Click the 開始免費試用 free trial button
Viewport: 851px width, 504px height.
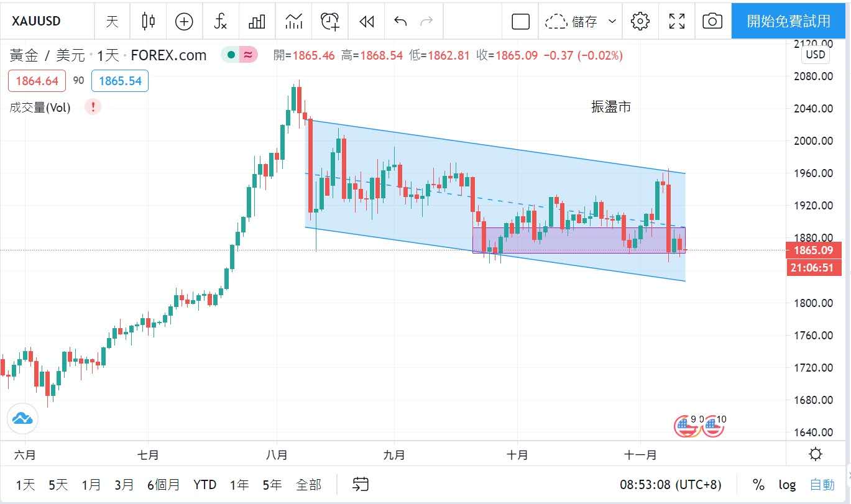pyautogui.click(x=788, y=22)
